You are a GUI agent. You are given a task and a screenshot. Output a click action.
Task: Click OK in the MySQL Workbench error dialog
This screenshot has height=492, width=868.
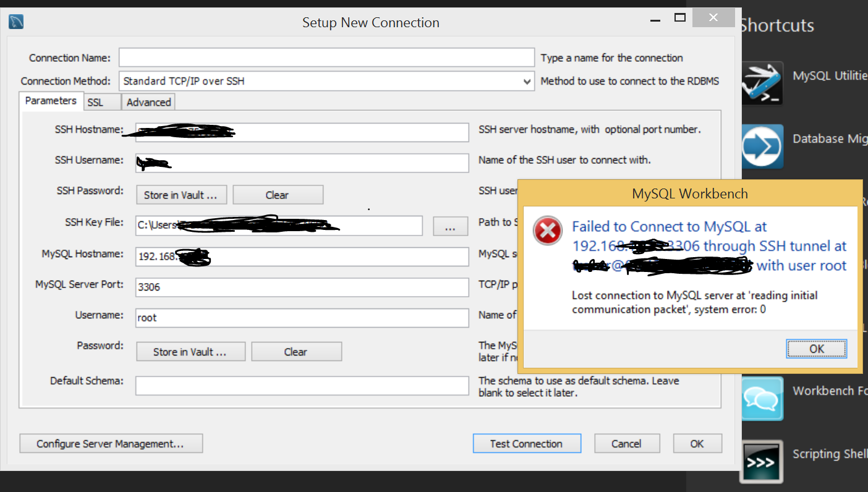(817, 349)
